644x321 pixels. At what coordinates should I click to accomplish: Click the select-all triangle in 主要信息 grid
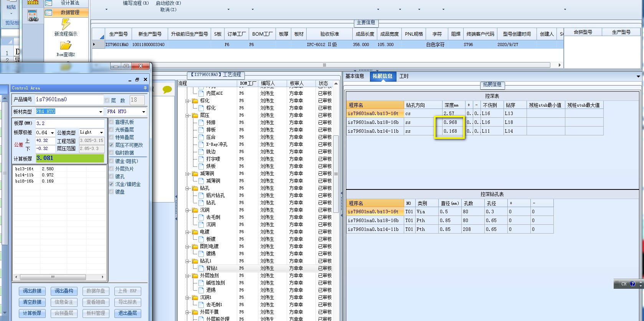pos(102,37)
